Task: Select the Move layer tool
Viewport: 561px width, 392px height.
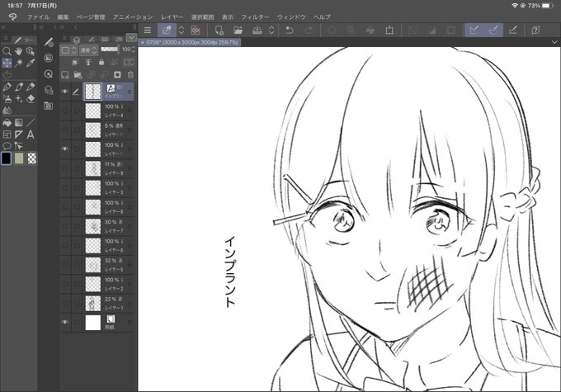Action: [x=7, y=63]
